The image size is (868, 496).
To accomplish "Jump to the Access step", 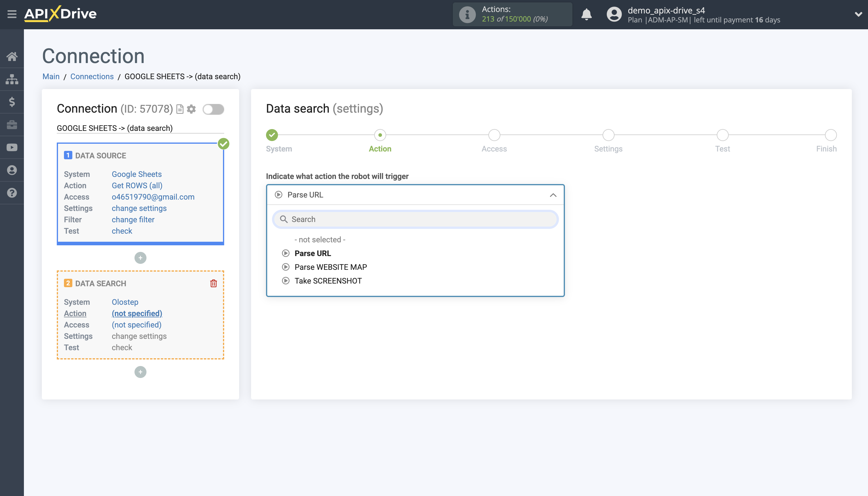I will point(494,135).
